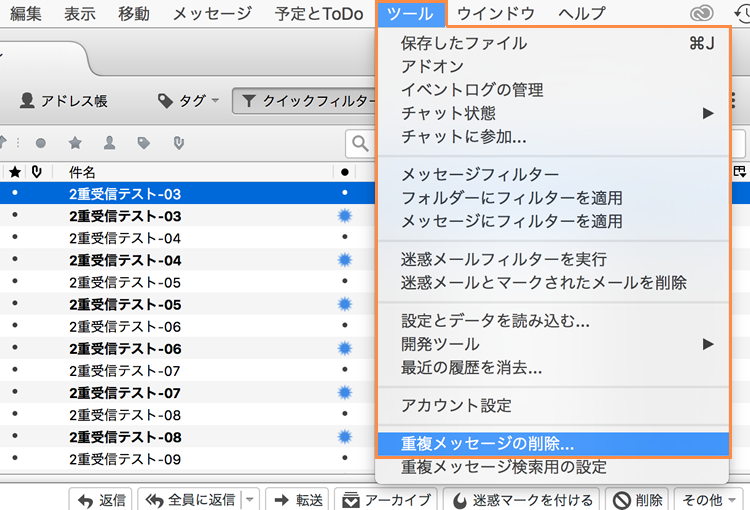Expand チャット状態 submenu
The height and width of the screenshot is (510, 750).
point(552,113)
